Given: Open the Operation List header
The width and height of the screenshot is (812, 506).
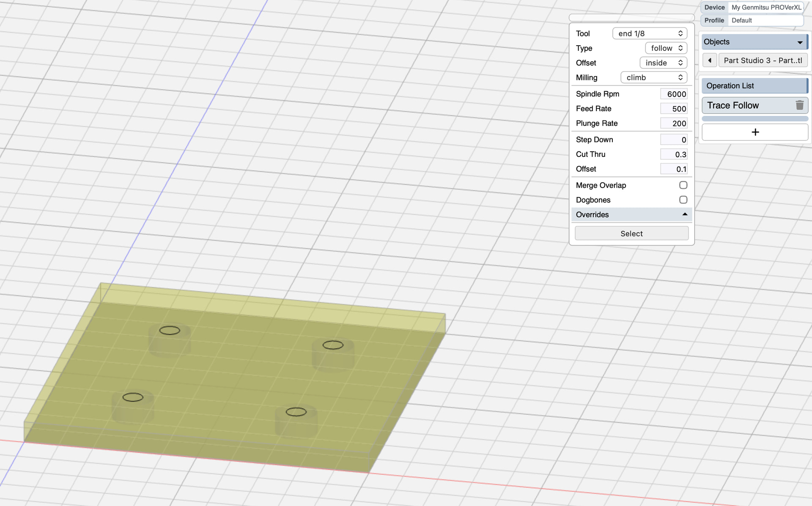Looking at the screenshot, I should pyautogui.click(x=754, y=86).
